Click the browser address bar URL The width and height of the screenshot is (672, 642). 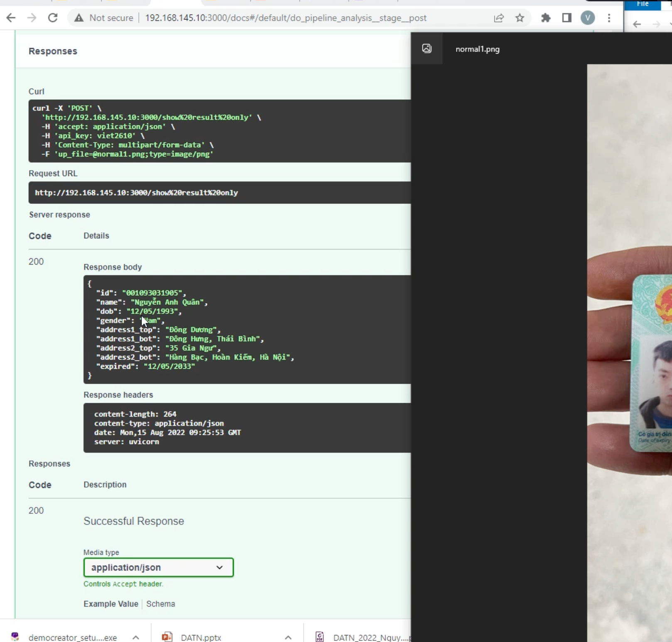[286, 18]
